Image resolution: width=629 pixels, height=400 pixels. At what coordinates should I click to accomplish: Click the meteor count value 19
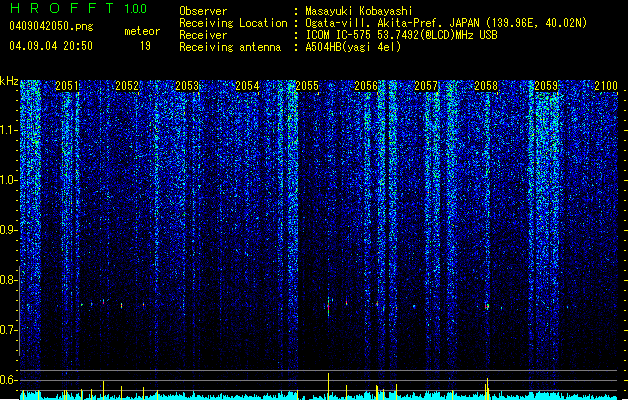(145, 46)
